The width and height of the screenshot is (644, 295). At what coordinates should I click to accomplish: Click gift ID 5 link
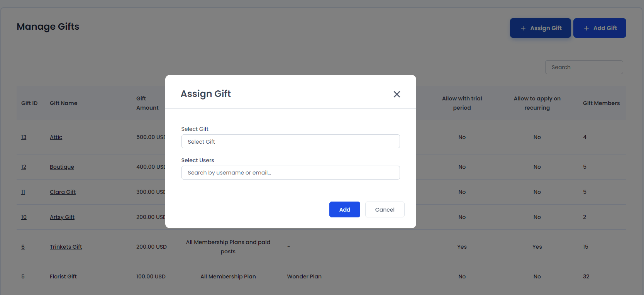pyautogui.click(x=23, y=276)
